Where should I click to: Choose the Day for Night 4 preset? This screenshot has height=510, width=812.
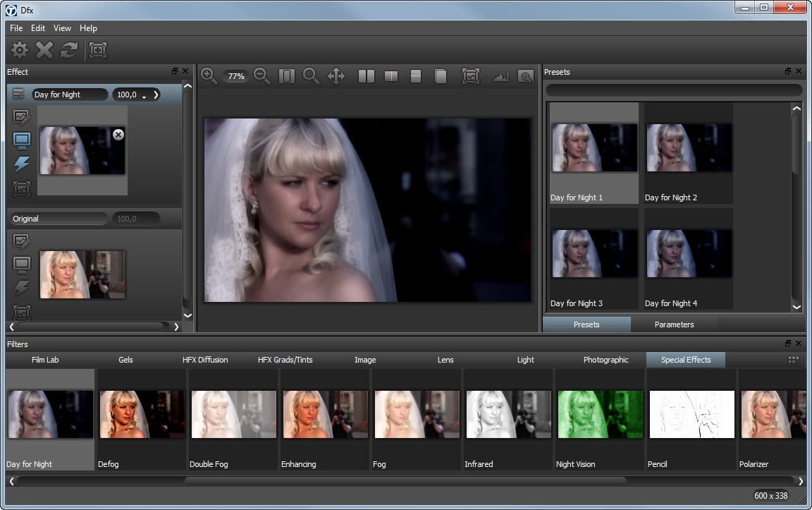point(688,259)
